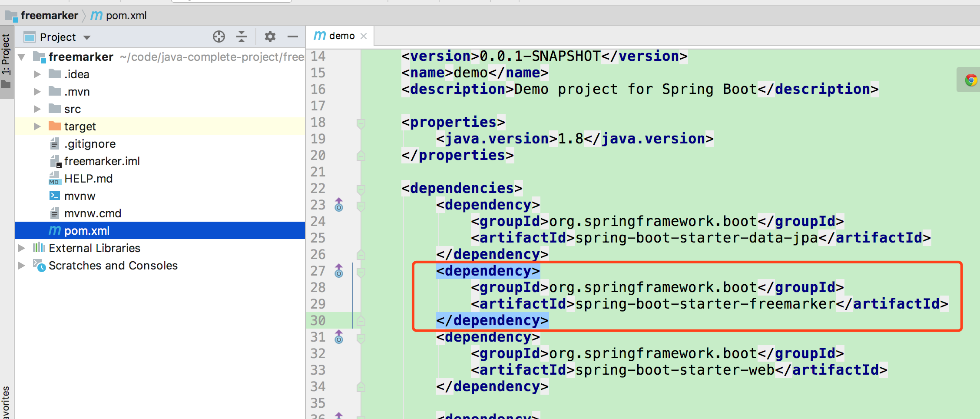Click spring-boot-starter-web artifactId text

[x=675, y=370]
